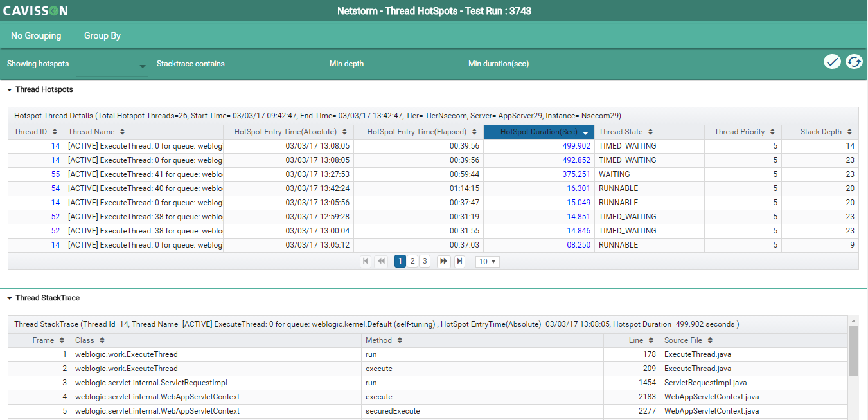Go to next page of hotspots
This screenshot has width=868, height=420.
coord(443,261)
